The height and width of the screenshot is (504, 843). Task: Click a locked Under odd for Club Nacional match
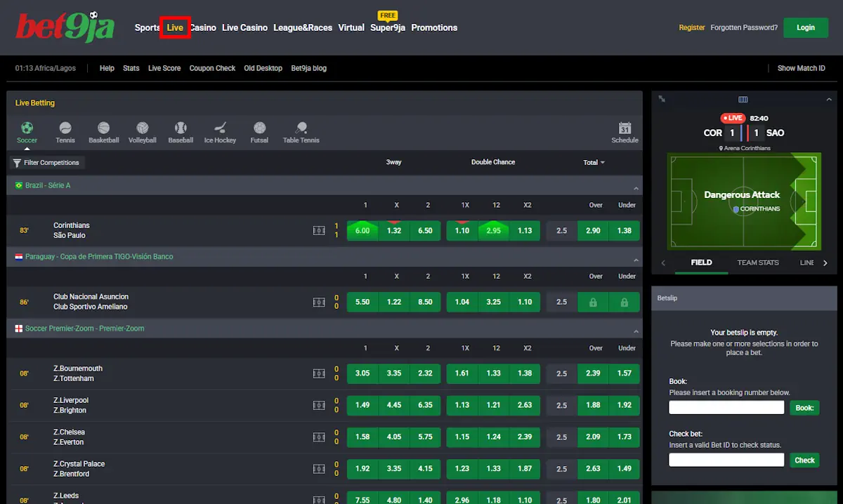tap(624, 301)
